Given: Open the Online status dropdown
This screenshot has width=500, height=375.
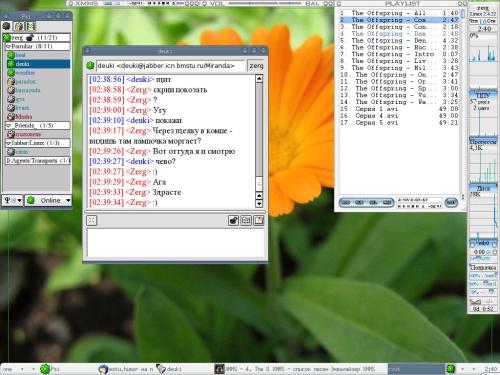Looking at the screenshot, I should click(x=49, y=200).
